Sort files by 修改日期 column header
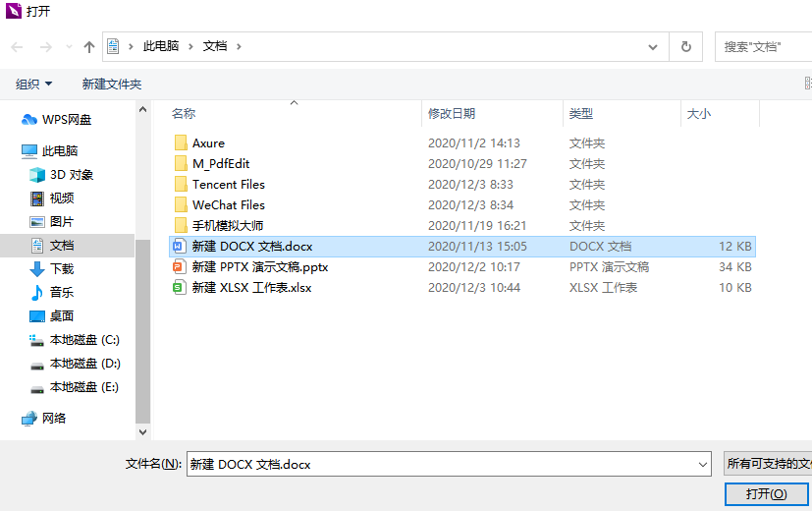The height and width of the screenshot is (511, 812). (x=452, y=114)
